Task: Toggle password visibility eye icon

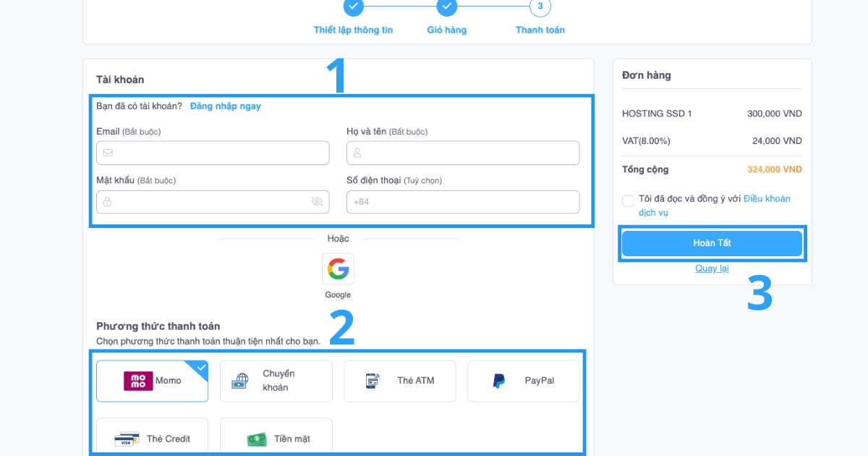Action: (x=317, y=202)
